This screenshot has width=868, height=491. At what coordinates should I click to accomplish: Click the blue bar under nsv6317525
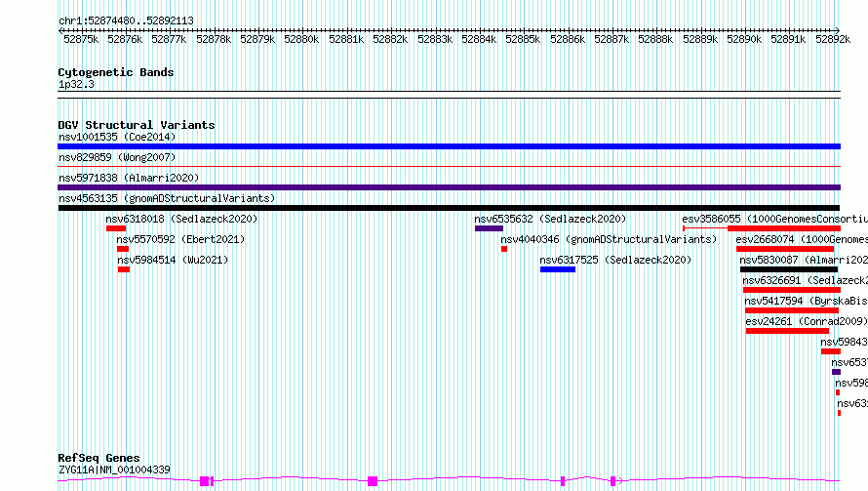[558, 269]
